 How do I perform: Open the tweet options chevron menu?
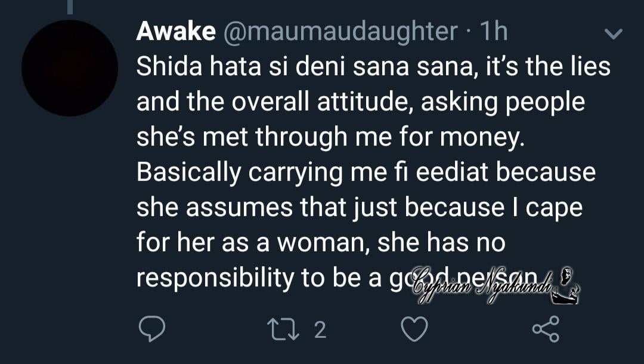pos(613,34)
